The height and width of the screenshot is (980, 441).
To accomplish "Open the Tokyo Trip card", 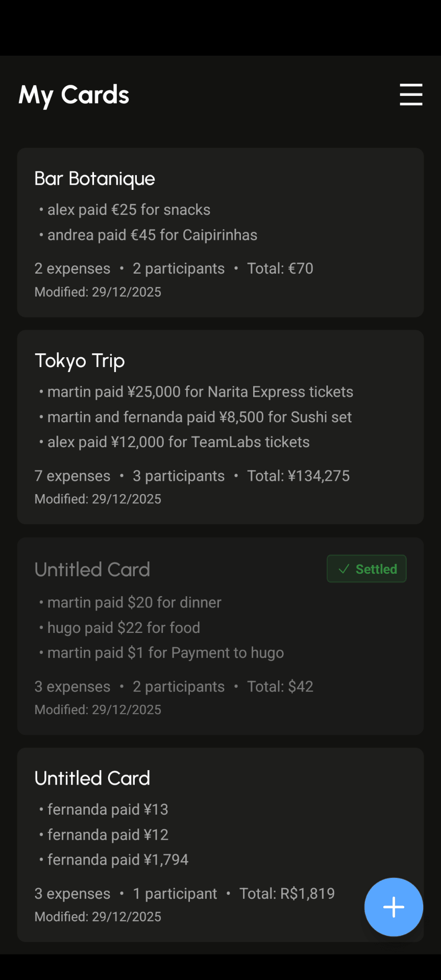I will (220, 427).
